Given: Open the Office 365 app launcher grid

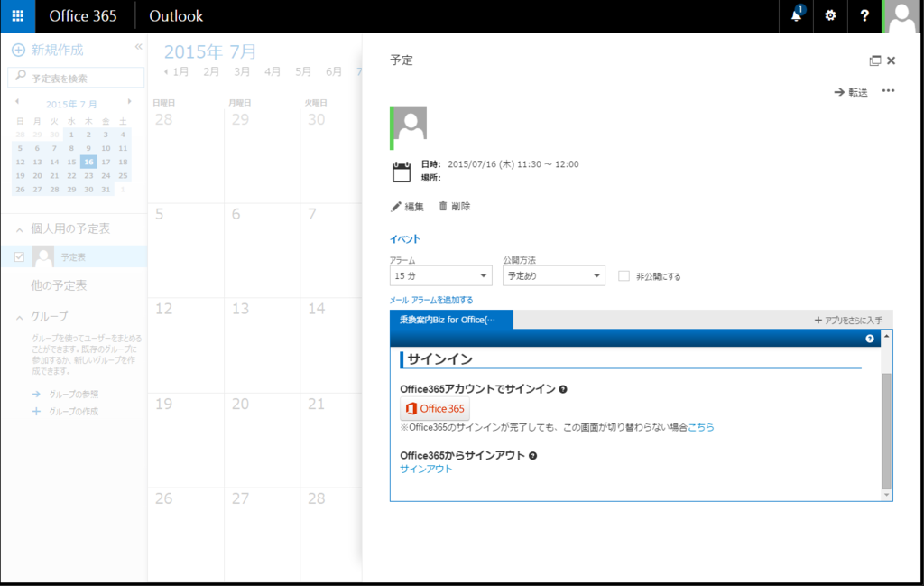Looking at the screenshot, I should (x=17, y=15).
